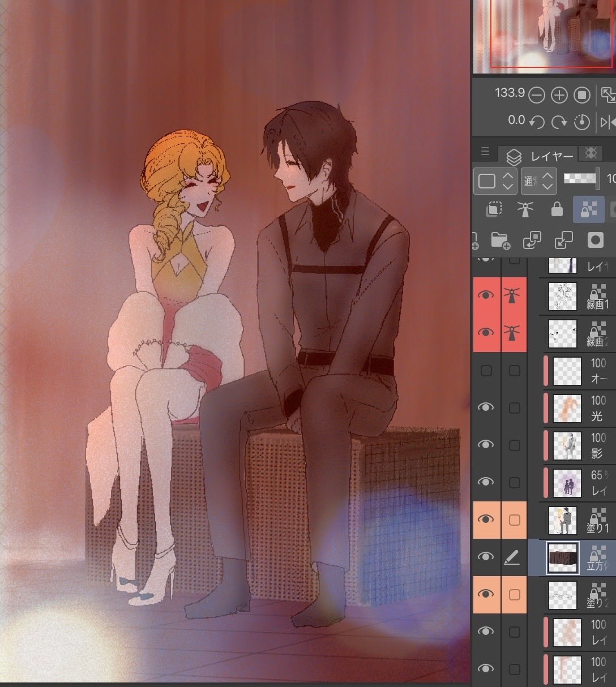The width and height of the screenshot is (616, 687).
Task: Flip the canvas horizontally
Action: tap(608, 122)
